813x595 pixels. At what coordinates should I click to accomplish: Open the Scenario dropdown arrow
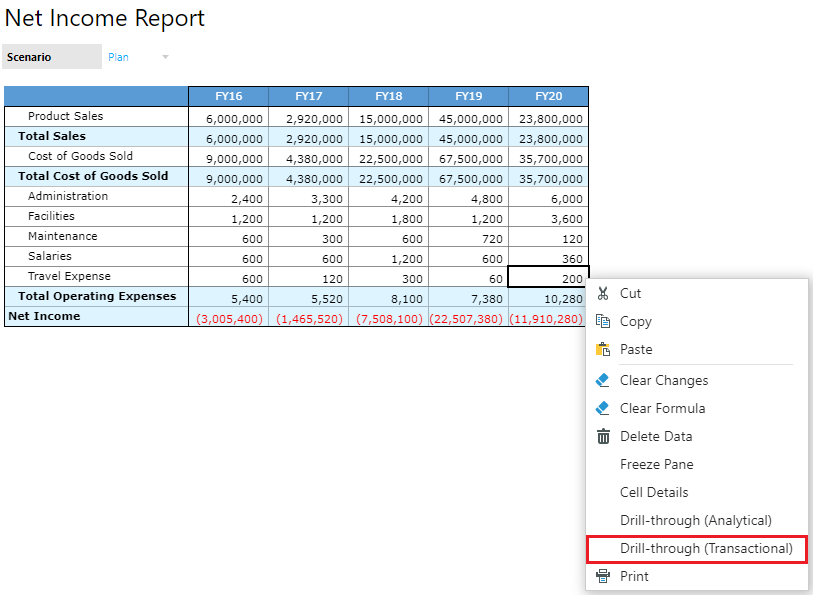point(165,57)
